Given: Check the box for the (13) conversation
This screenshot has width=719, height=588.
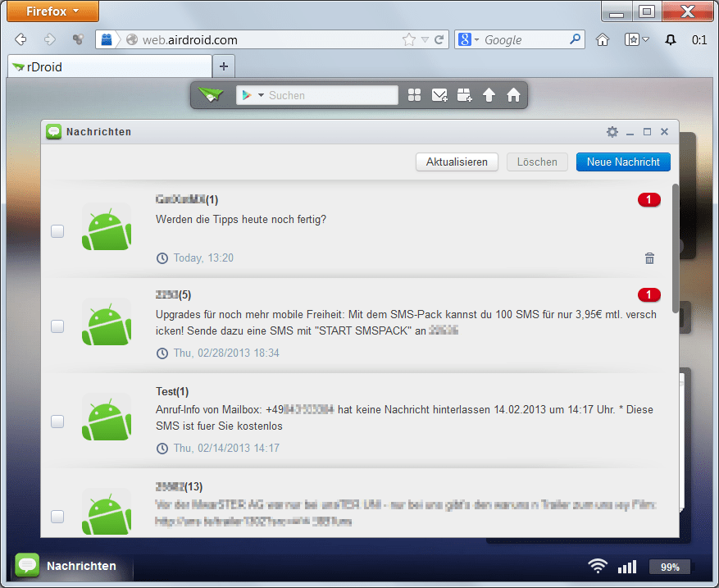Looking at the screenshot, I should point(57,517).
